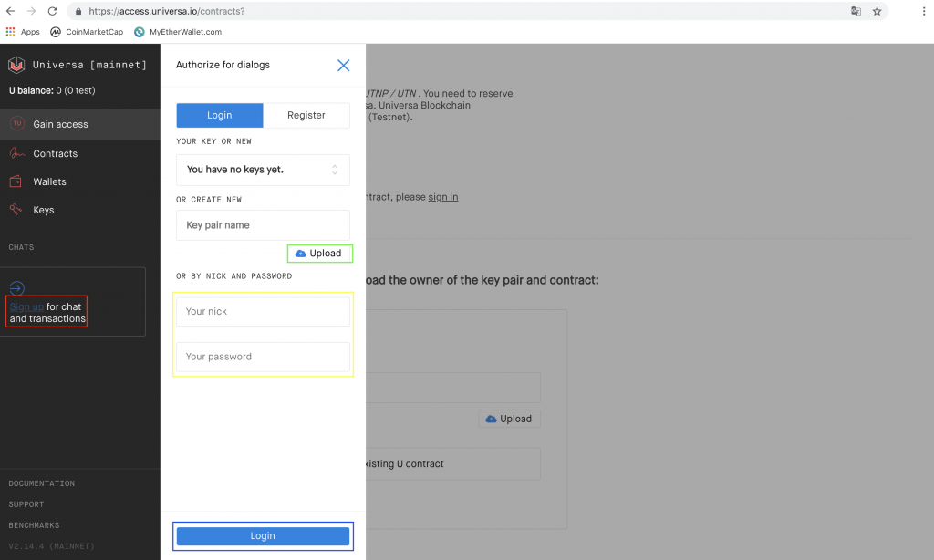Open the DOCUMENTATION link
This screenshot has width=934, height=560.
[42, 483]
